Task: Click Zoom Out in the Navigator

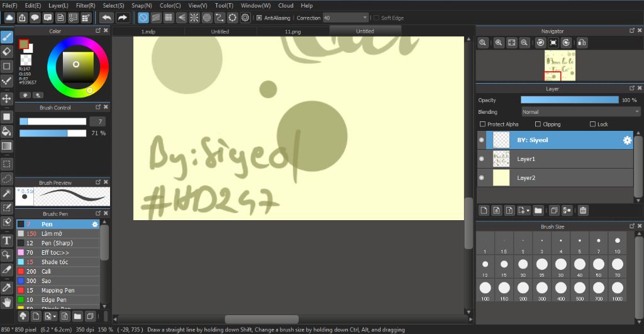Action: 524,42
